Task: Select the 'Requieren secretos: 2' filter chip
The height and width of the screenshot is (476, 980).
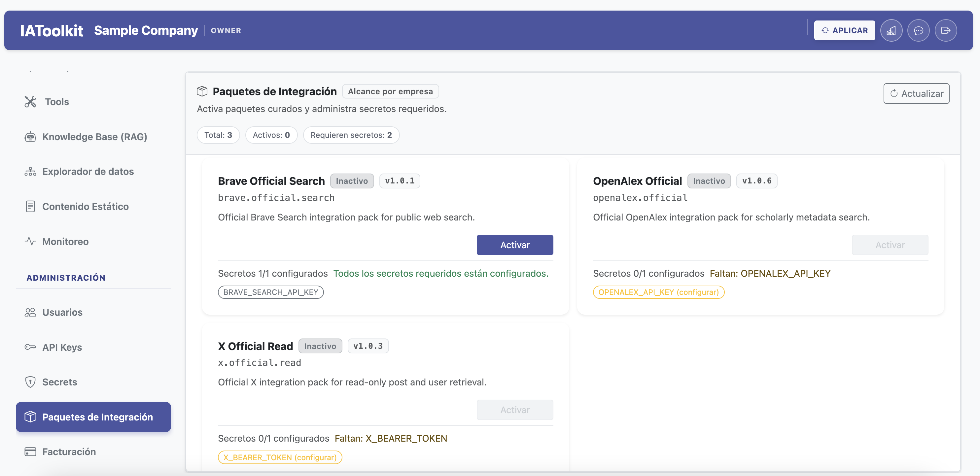Action: (351, 135)
